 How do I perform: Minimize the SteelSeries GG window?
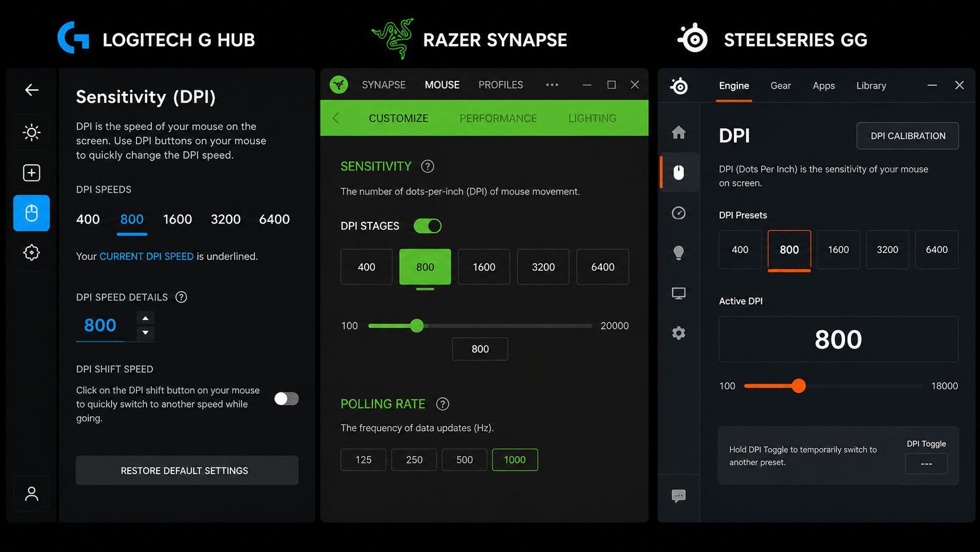(x=932, y=86)
